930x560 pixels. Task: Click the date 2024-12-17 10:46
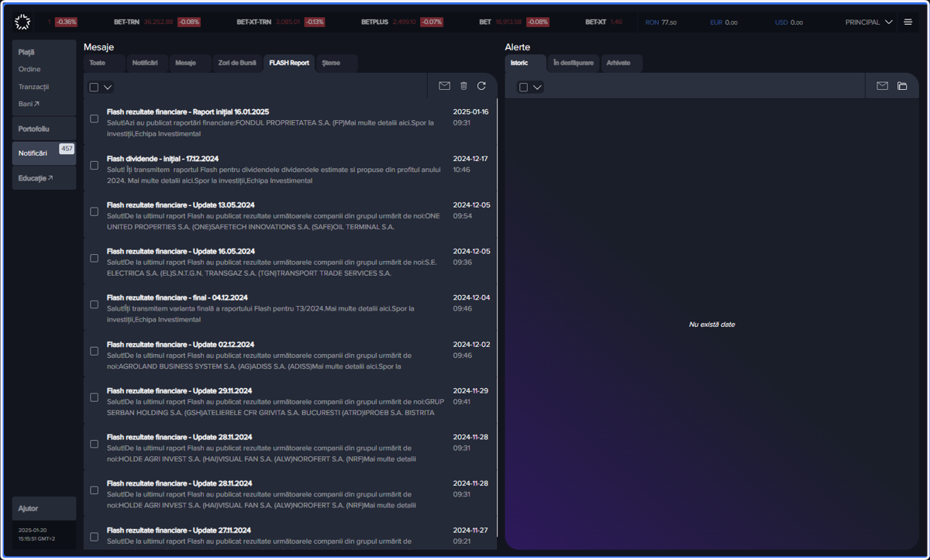tap(470, 163)
